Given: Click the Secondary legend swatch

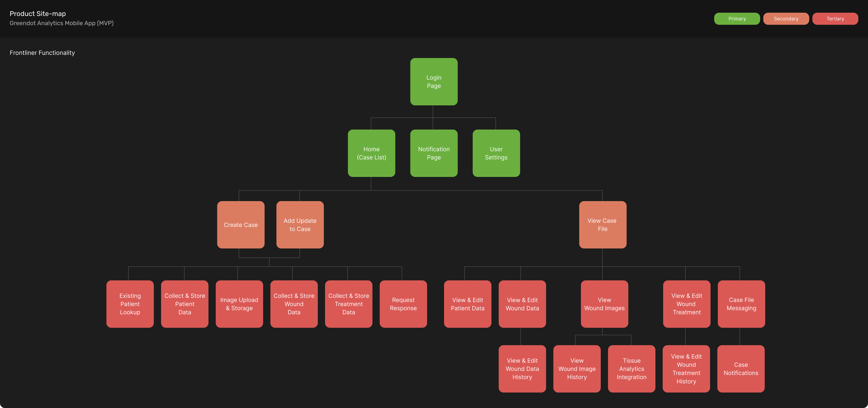Looking at the screenshot, I should (x=786, y=19).
